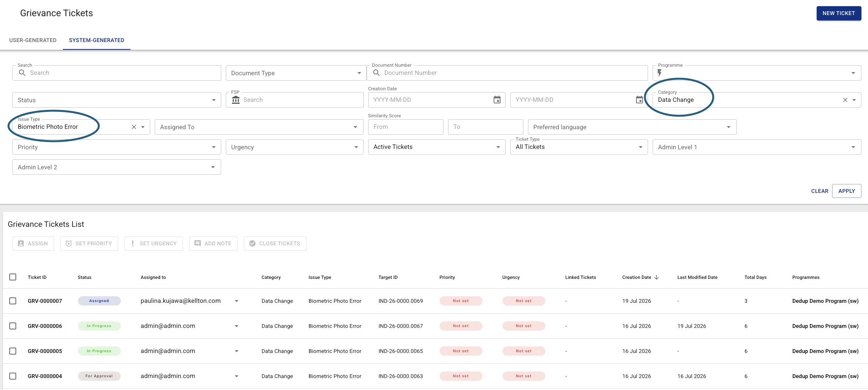Click the Clear filters button
This screenshot has width=868, height=390.
820,191
